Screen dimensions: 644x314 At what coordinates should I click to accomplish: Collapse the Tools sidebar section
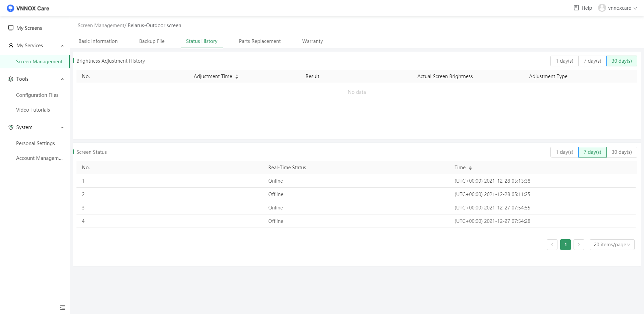(62, 79)
